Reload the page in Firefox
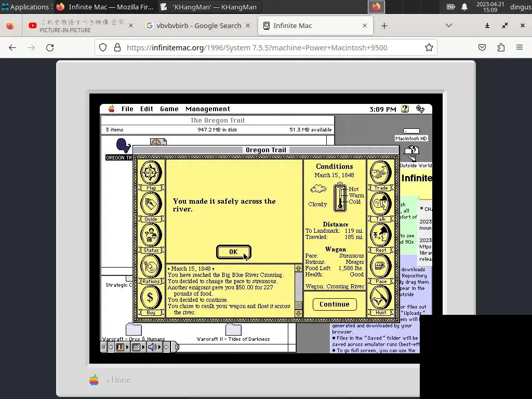The image size is (532, 399). pyautogui.click(x=50, y=48)
